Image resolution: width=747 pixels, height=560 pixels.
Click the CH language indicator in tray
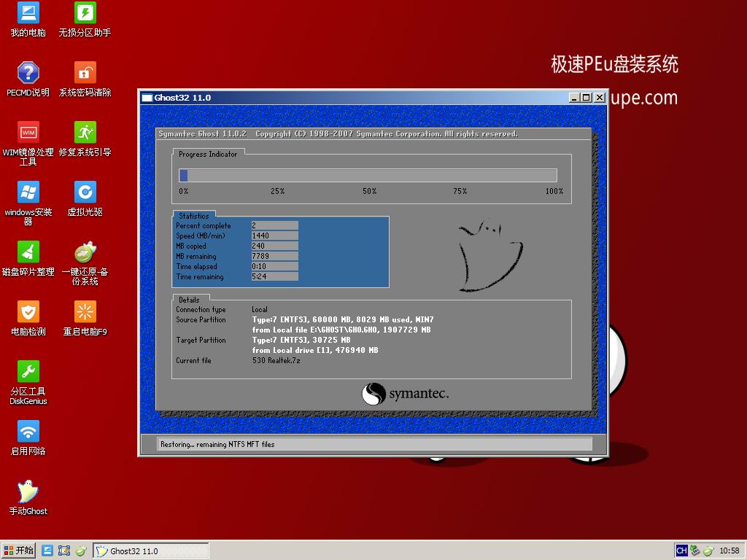click(x=682, y=551)
